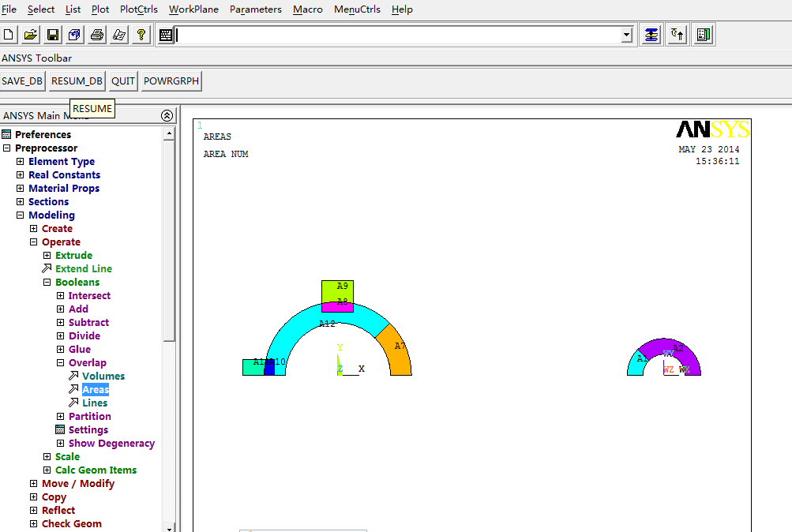Click the POWRGRPH toolbar button
792x532 pixels.
pyautogui.click(x=171, y=81)
